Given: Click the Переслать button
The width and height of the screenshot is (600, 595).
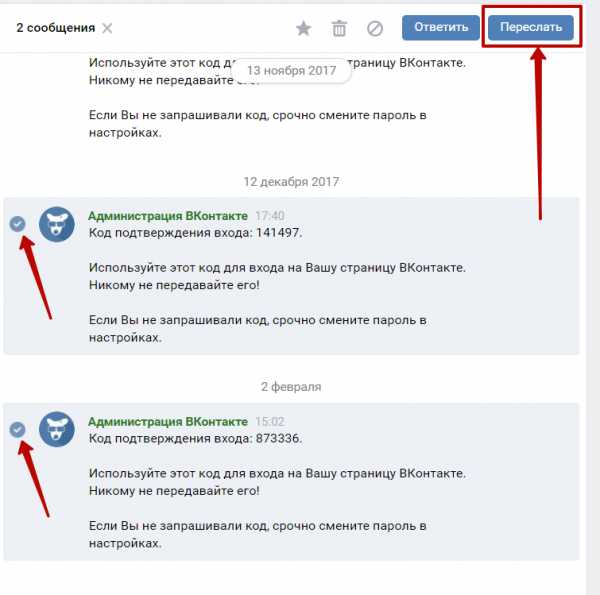Looking at the screenshot, I should [x=531, y=28].
